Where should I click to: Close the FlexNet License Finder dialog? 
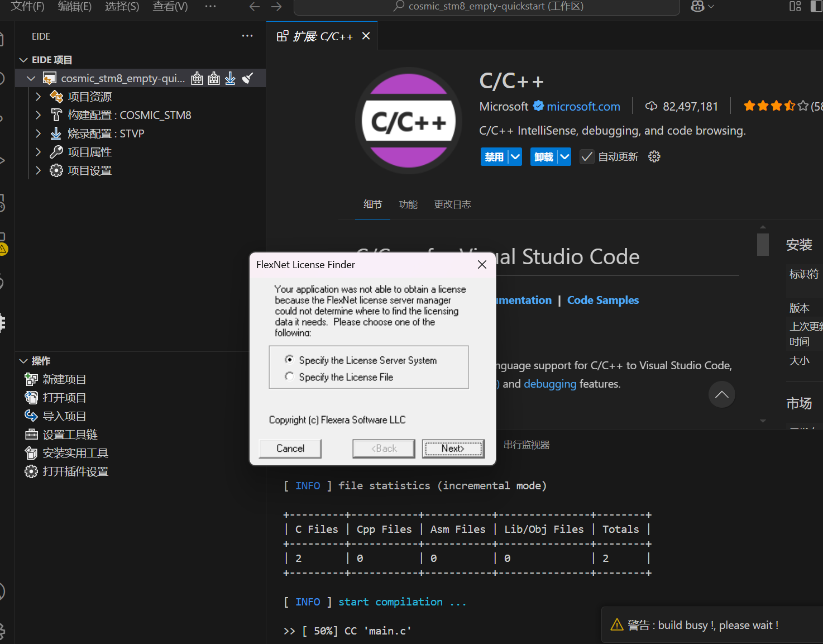point(482,265)
